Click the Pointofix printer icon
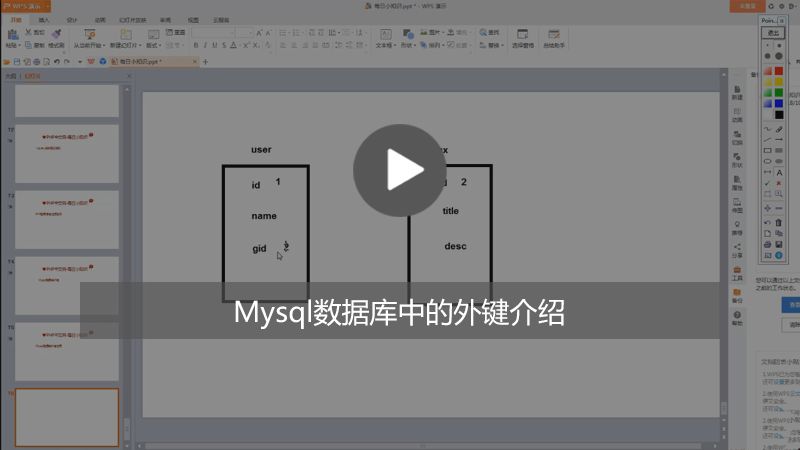 (x=767, y=244)
